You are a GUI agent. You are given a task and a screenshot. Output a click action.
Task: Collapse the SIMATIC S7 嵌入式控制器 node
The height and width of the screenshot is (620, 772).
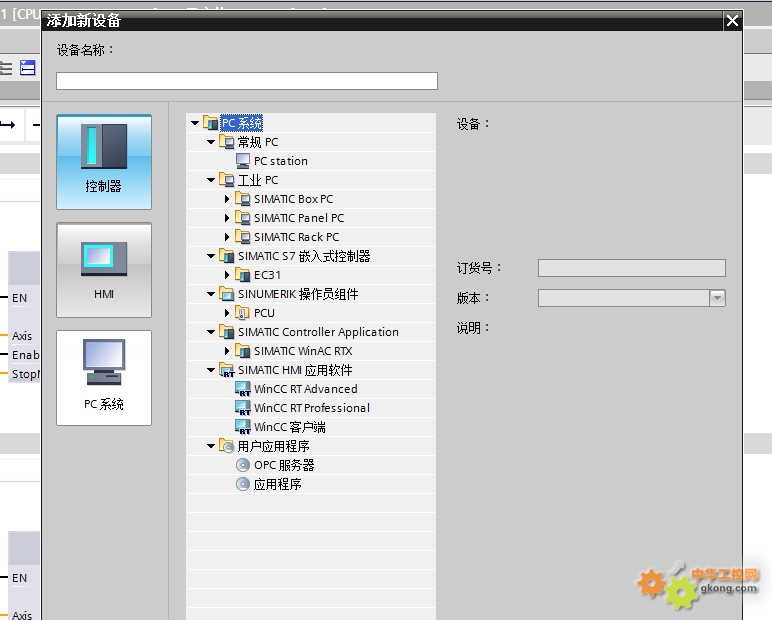(211, 256)
